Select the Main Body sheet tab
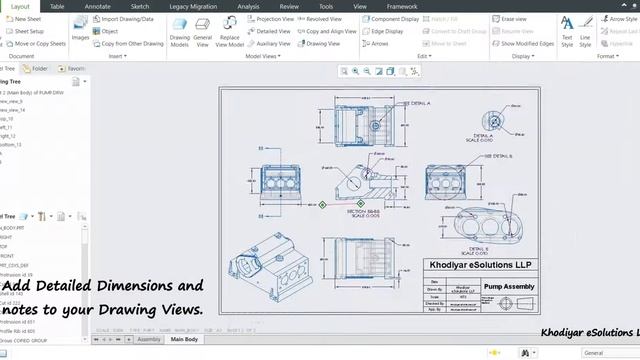Image resolution: width=640 pixels, height=360 pixels. 184,340
